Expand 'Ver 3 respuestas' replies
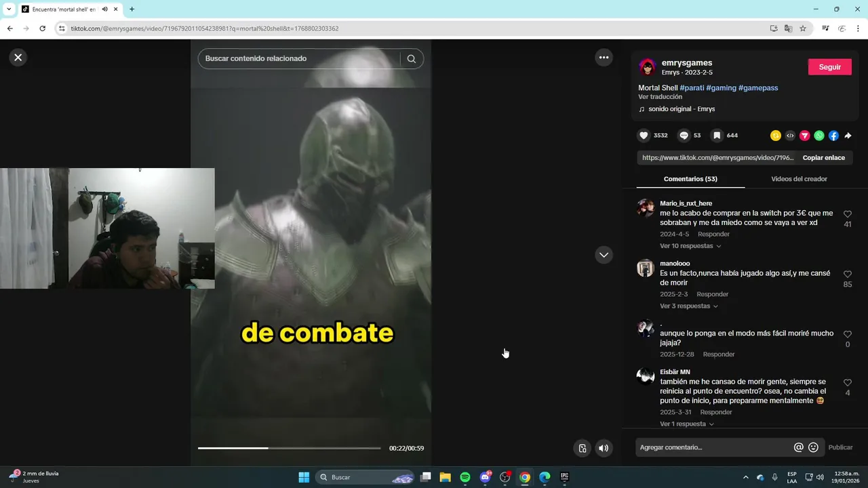 tap(689, 306)
